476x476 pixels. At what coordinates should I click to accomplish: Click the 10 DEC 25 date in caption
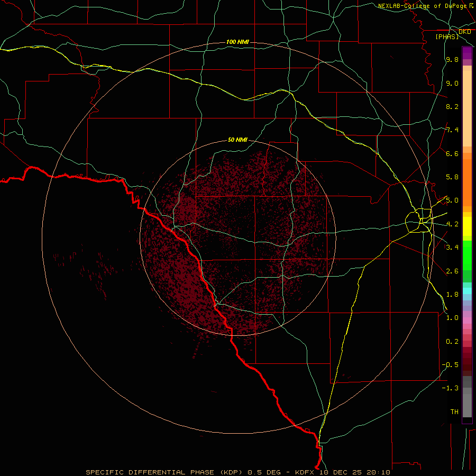(x=341, y=472)
